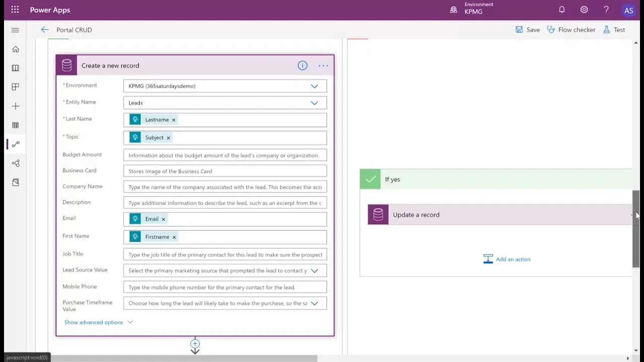Expand the Environment dropdown

pos(314,86)
